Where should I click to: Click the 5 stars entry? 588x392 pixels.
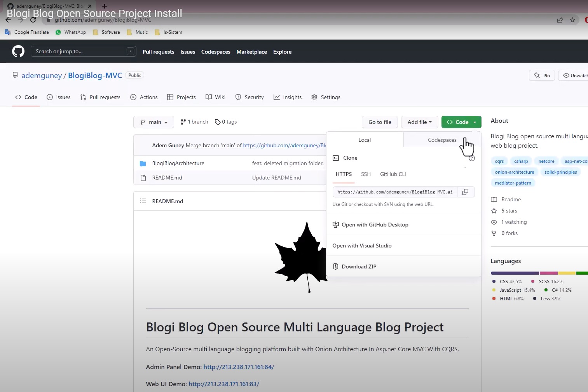point(509,211)
